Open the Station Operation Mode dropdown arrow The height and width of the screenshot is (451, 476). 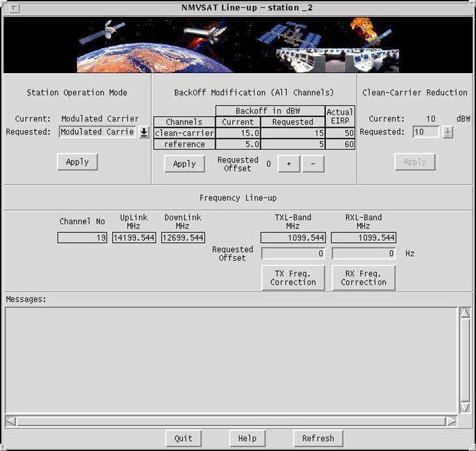(144, 132)
